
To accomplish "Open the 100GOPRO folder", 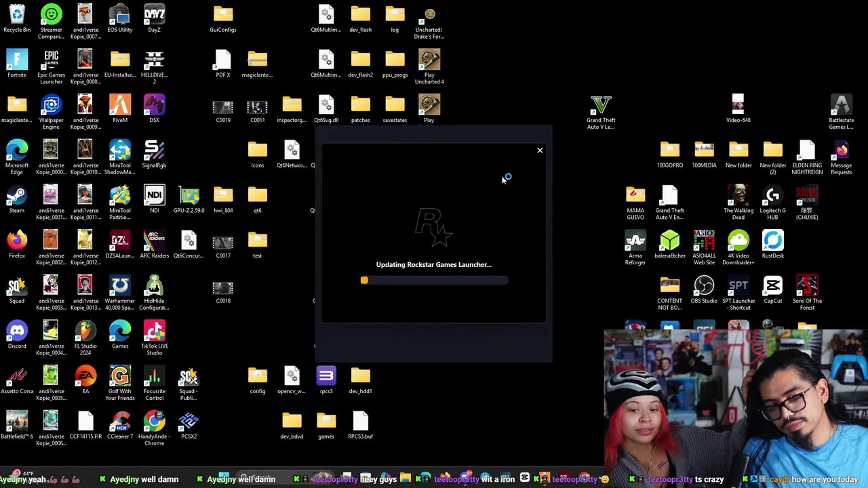I will click(x=669, y=155).
